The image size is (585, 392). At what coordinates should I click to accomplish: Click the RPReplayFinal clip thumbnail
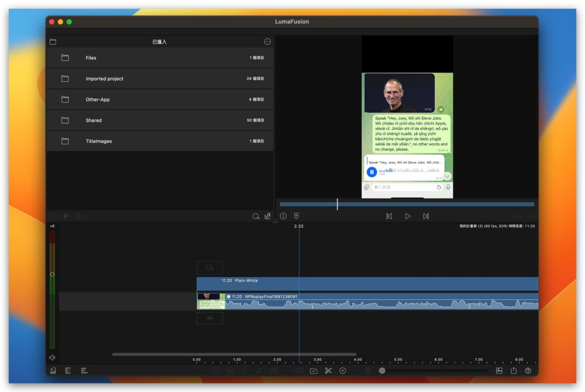[x=211, y=301]
